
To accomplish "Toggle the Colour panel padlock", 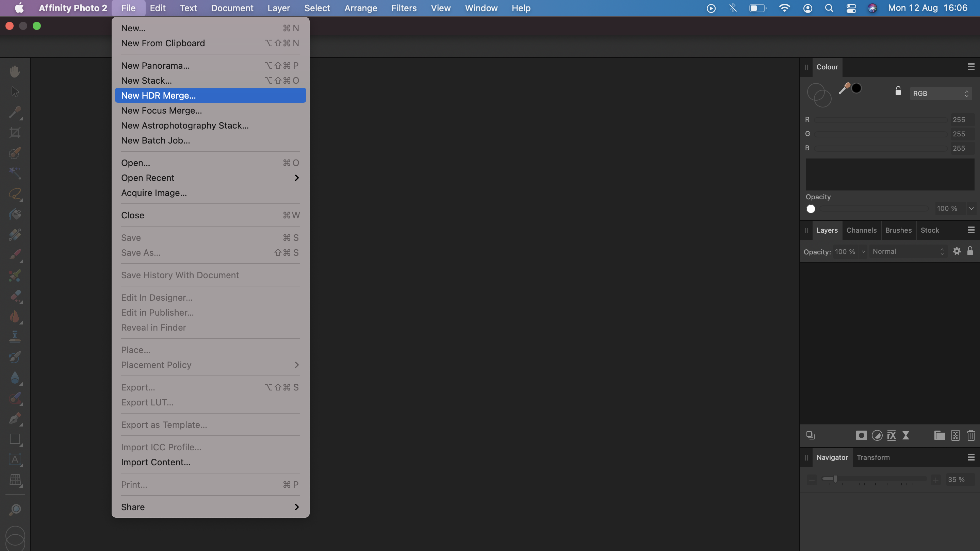I will (x=898, y=90).
